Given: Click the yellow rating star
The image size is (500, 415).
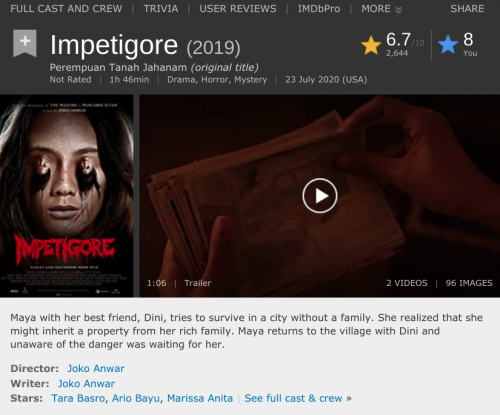Looking at the screenshot, I should point(371,45).
